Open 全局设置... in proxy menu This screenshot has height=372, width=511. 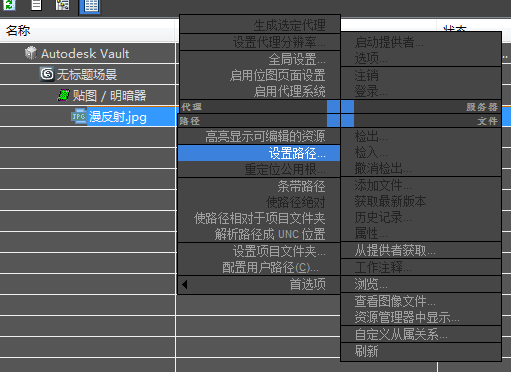tap(260, 59)
